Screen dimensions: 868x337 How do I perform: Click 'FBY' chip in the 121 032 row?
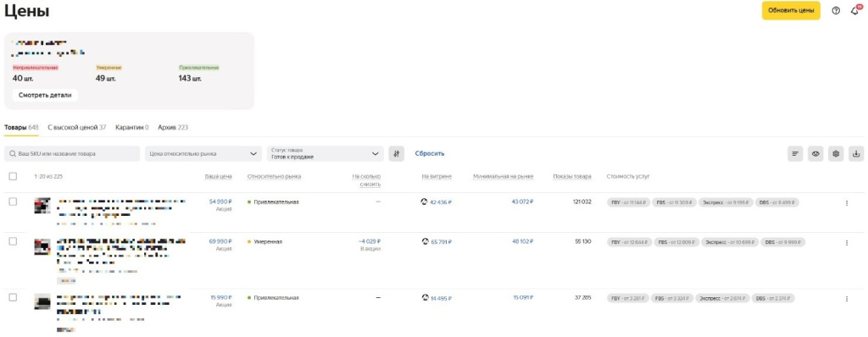(x=628, y=202)
